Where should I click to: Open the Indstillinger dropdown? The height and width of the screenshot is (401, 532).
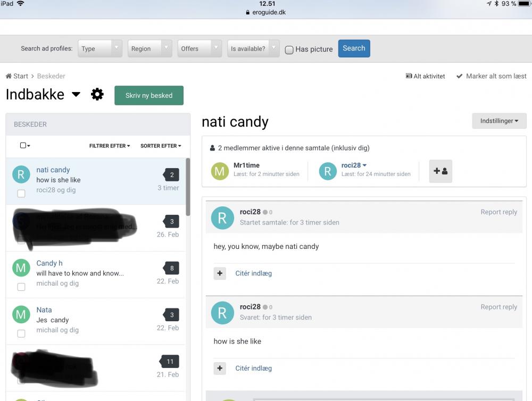coord(499,121)
